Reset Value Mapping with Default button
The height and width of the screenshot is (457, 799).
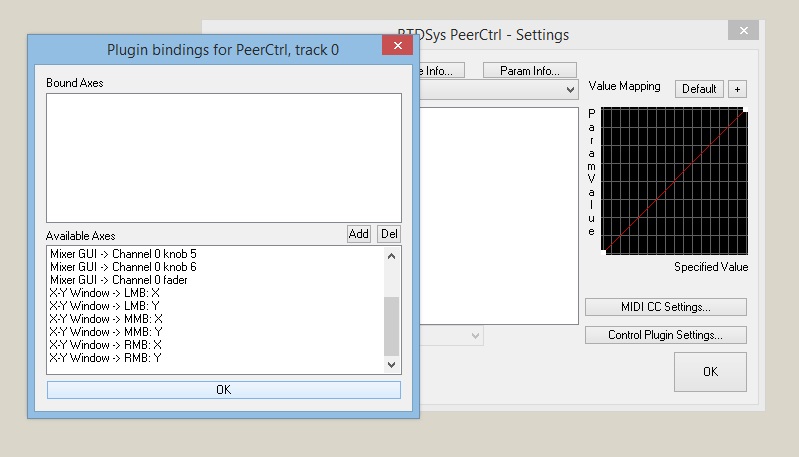699,89
